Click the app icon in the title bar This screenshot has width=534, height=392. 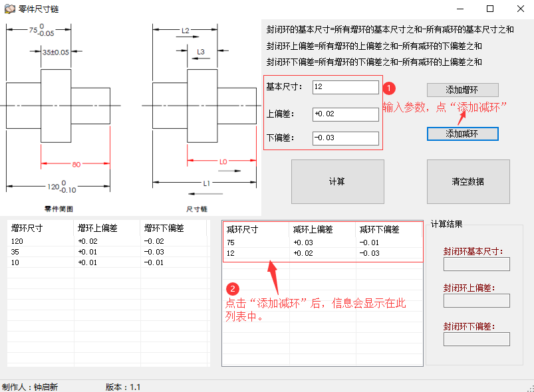(x=9, y=9)
